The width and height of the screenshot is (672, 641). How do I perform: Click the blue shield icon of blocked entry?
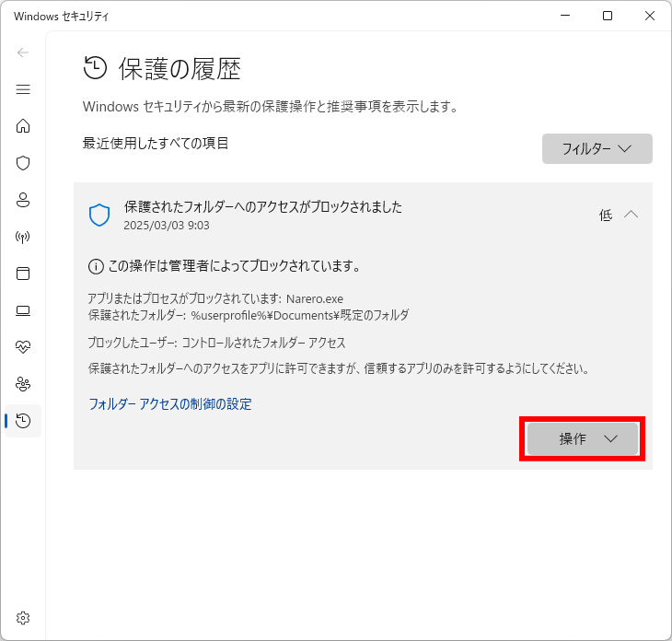[x=99, y=215]
